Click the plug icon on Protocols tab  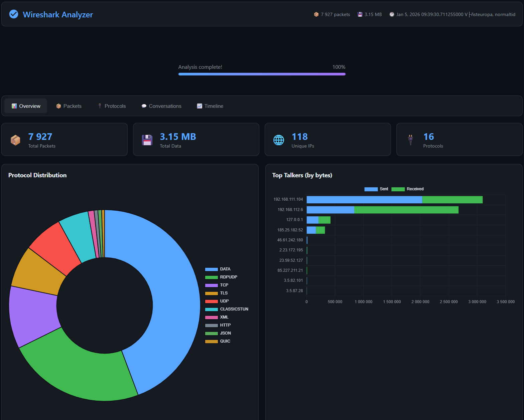[x=100, y=106]
